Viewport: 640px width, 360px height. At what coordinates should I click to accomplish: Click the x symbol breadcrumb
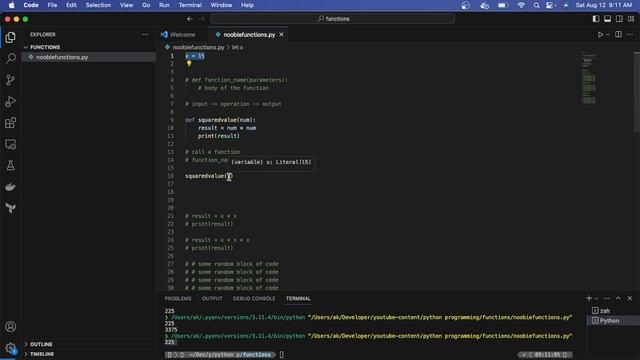(x=237, y=47)
